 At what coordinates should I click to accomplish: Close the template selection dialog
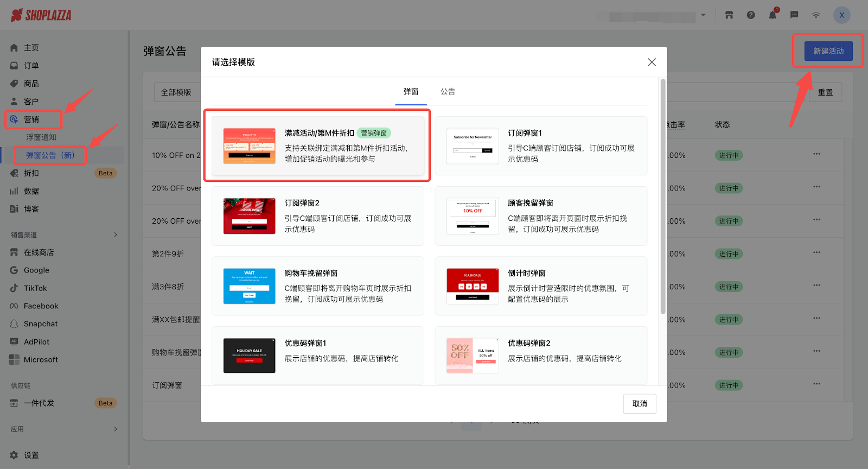click(652, 62)
